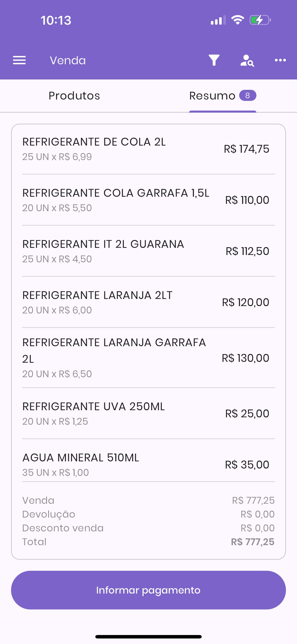Tap the battery charging status icon
The image size is (297, 644).
tap(260, 20)
